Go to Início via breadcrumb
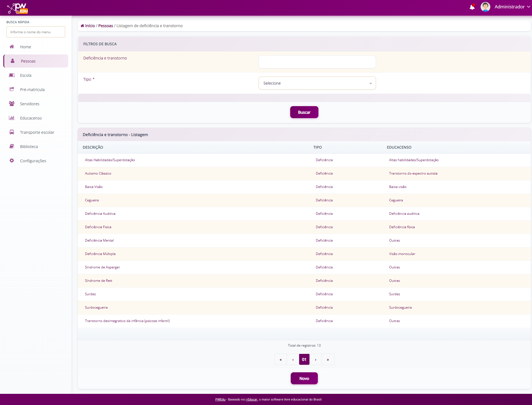 [90, 26]
